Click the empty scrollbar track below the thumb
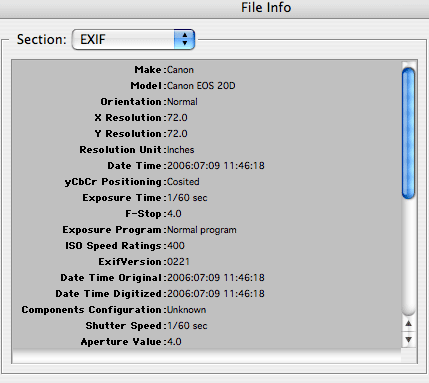 pyautogui.click(x=408, y=257)
